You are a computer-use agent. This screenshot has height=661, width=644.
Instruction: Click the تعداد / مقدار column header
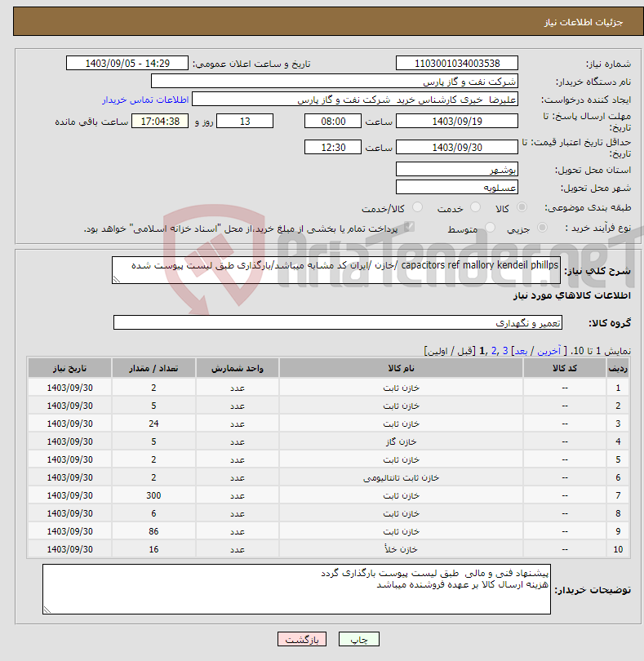click(x=153, y=368)
